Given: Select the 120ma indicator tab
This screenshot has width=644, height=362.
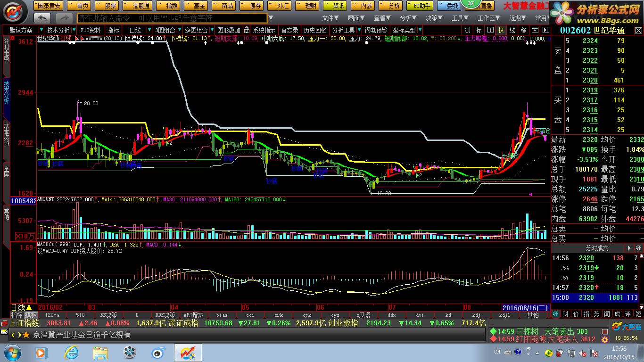Looking at the screenshot, I should pos(52,315).
